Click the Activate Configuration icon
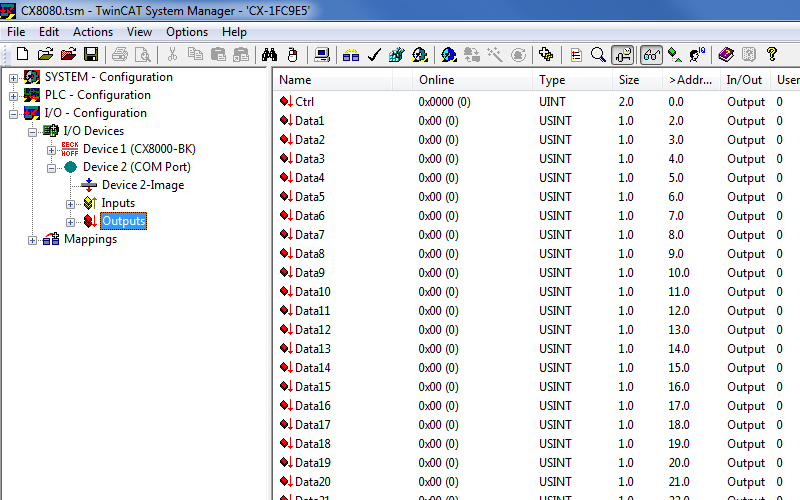 396,54
